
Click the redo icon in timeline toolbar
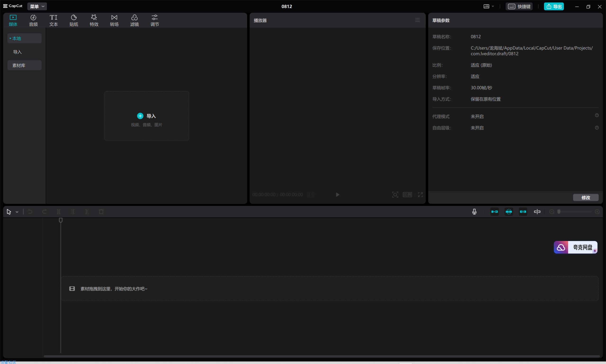coord(45,211)
